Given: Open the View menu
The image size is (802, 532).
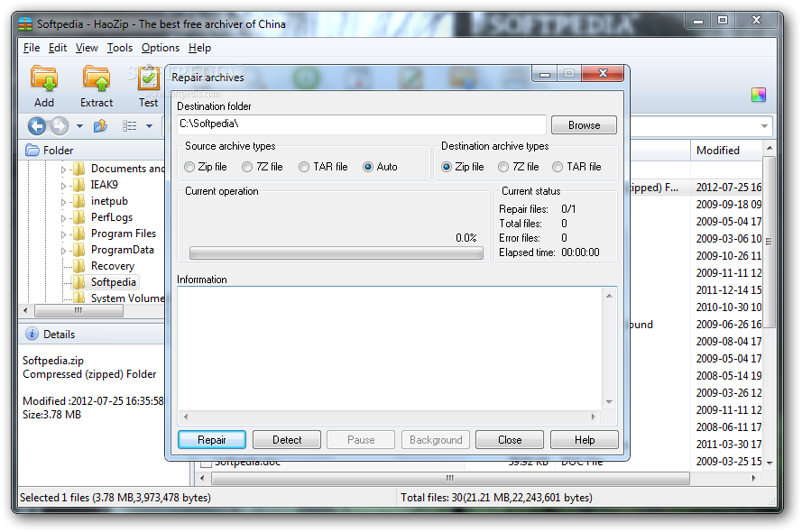Looking at the screenshot, I should point(87,48).
